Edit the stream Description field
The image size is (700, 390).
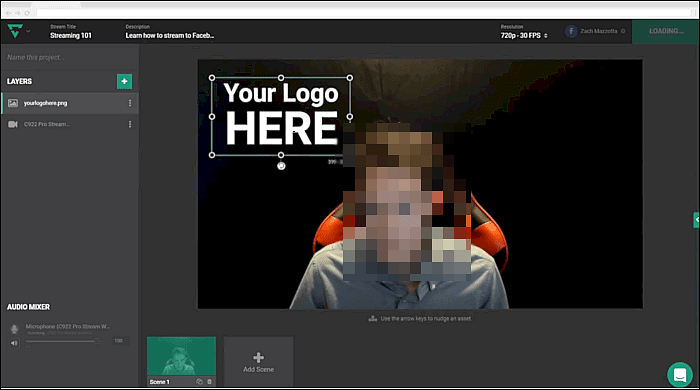tap(170, 35)
